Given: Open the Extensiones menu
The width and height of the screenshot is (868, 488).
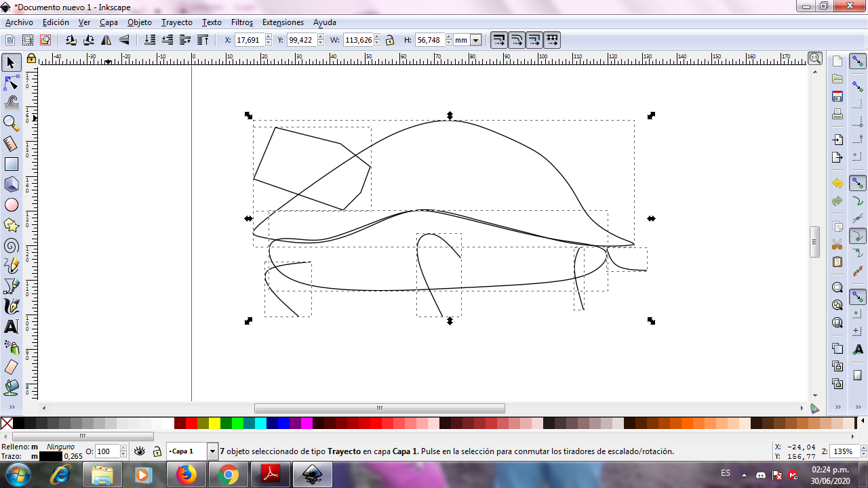Looking at the screenshot, I should pos(283,22).
